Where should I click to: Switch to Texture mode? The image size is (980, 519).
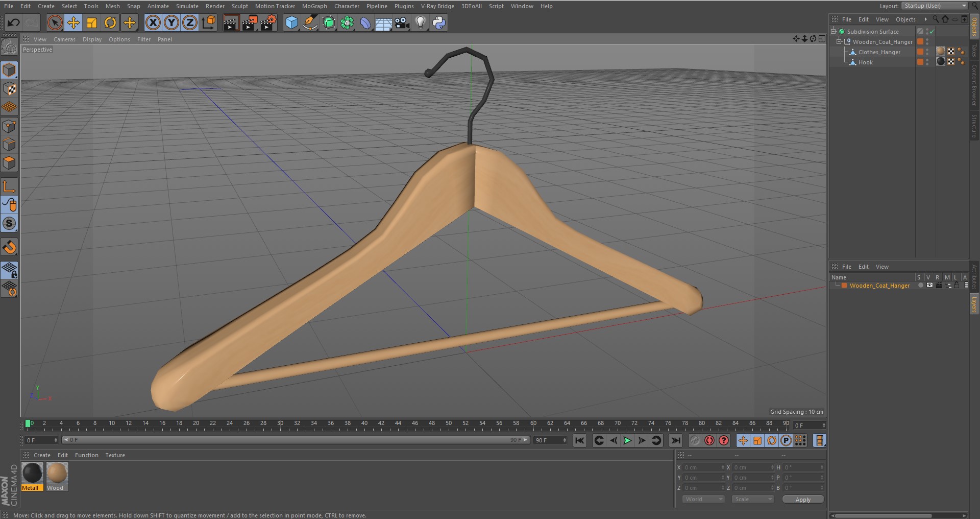point(9,89)
